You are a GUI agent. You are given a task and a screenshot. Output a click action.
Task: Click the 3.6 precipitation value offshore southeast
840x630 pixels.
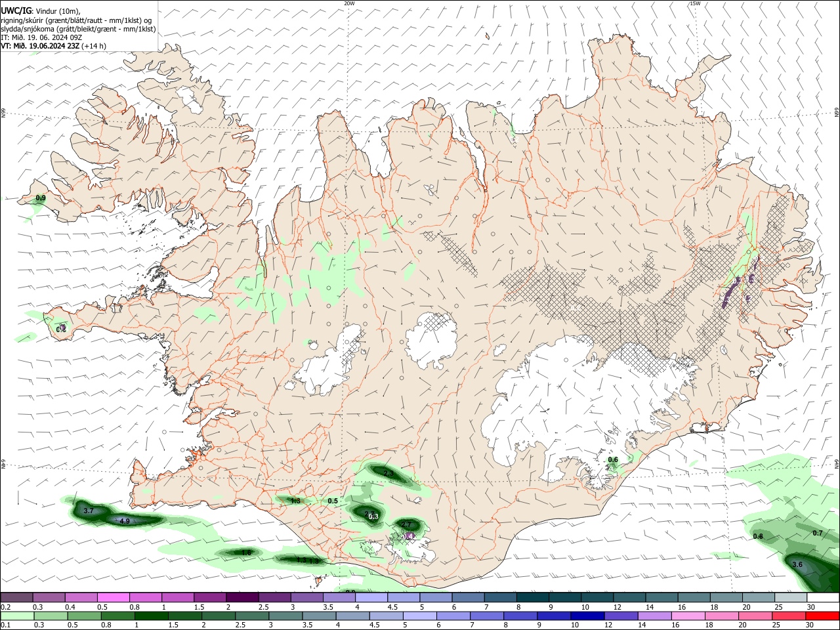tap(797, 564)
